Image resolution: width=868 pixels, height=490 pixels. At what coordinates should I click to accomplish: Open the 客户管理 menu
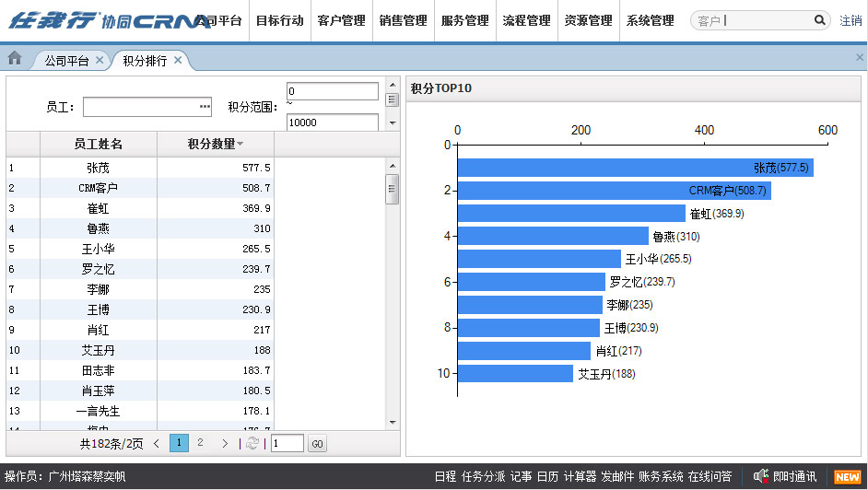(341, 20)
